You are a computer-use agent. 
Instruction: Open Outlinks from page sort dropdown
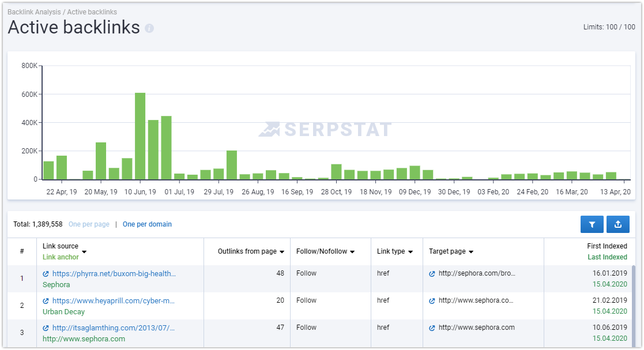coord(282,252)
